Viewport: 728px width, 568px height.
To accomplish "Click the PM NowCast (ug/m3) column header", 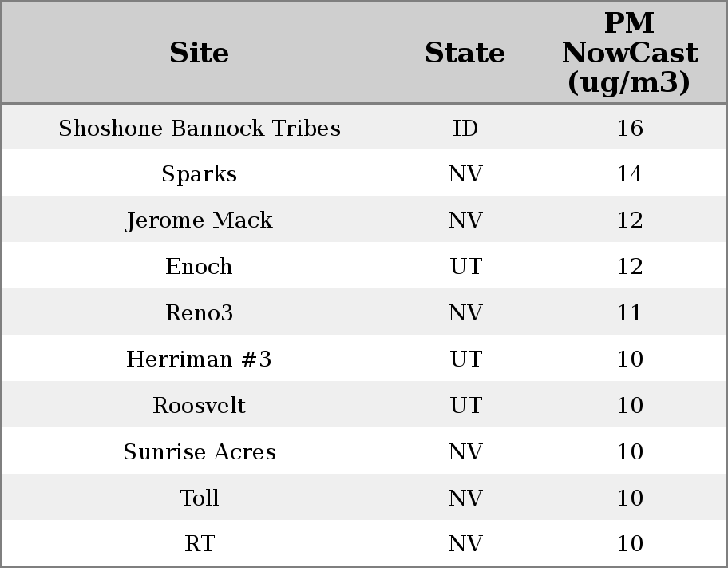I will 629,53.
